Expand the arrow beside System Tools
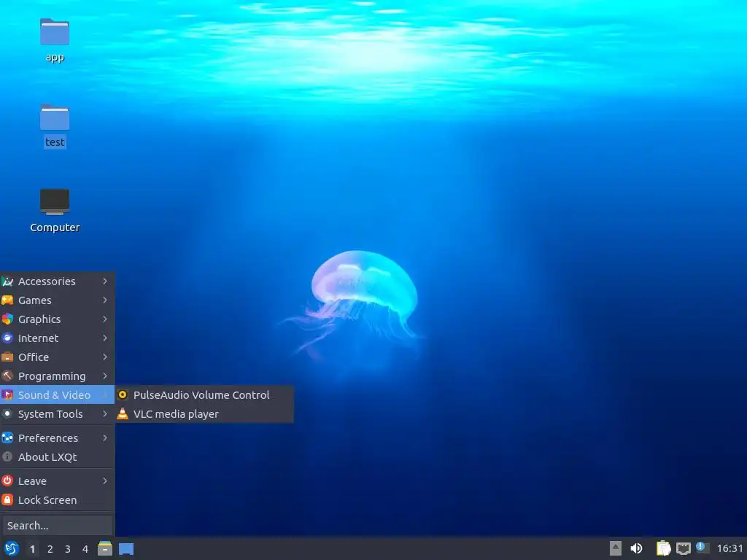Screen dimensions: 747x560 pos(105,414)
